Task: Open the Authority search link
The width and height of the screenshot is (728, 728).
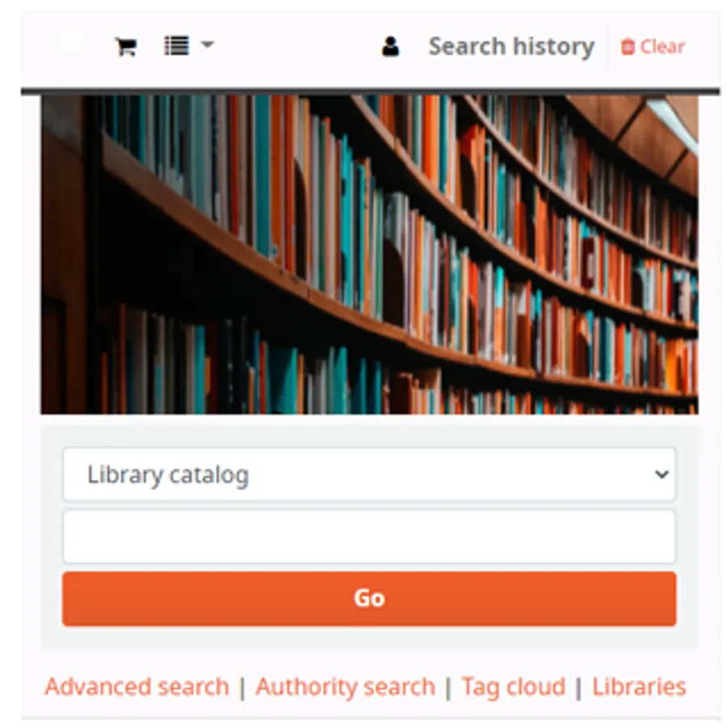Action: [x=345, y=687]
